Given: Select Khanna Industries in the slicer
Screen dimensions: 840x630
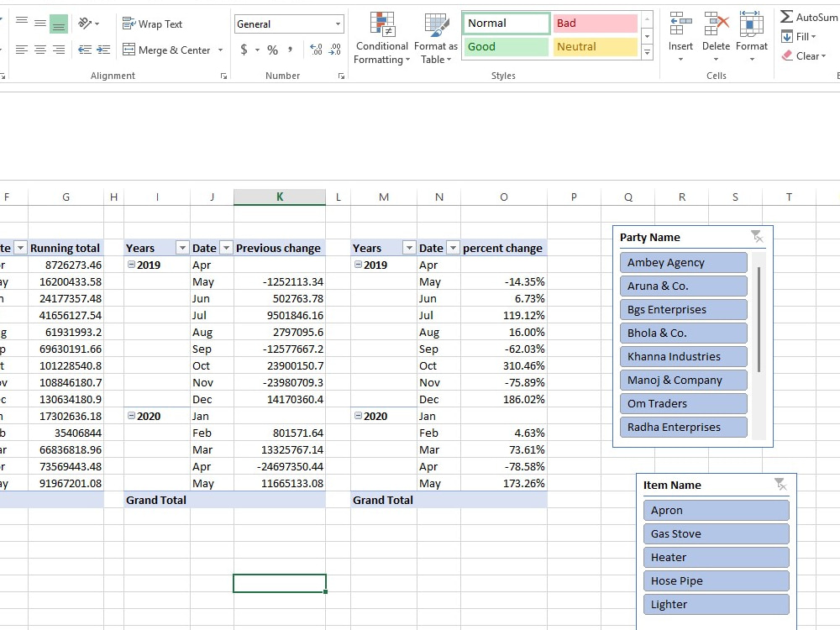Looking at the screenshot, I should (x=684, y=357).
